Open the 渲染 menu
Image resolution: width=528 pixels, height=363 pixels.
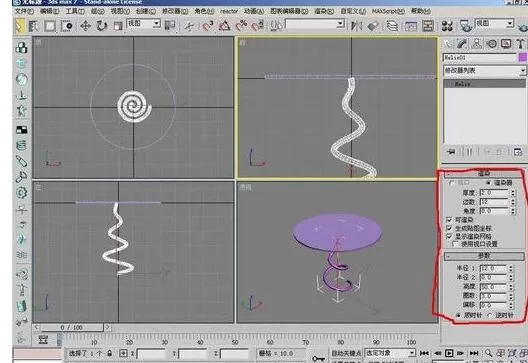click(324, 11)
